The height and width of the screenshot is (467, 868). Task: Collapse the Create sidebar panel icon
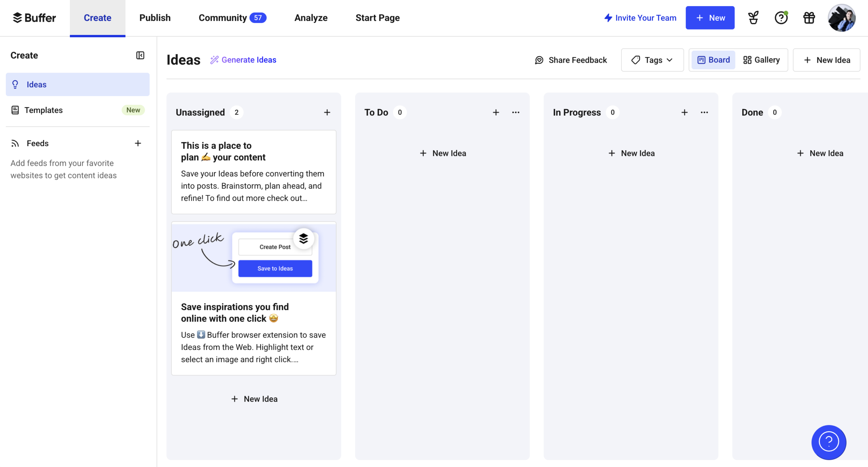[140, 55]
